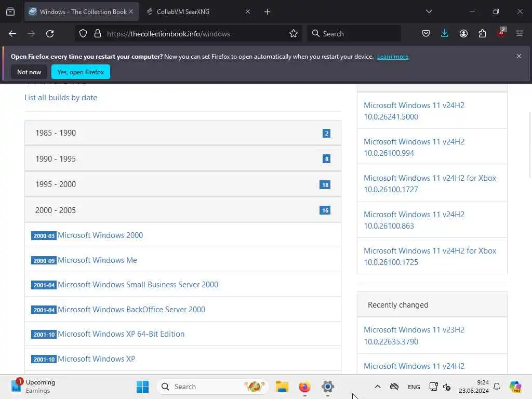Open tracking protection shield icon

click(x=83, y=34)
